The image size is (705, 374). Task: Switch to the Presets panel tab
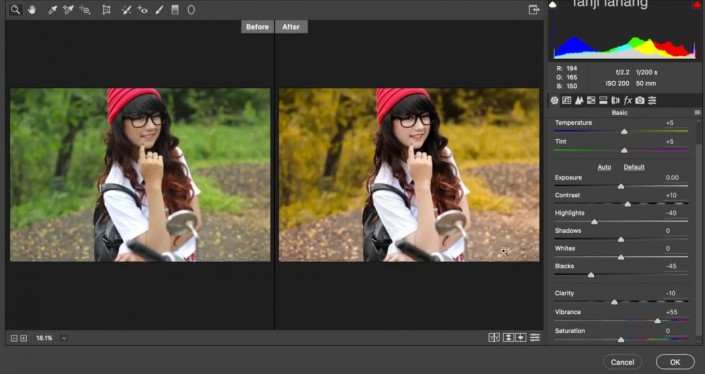[x=652, y=100]
